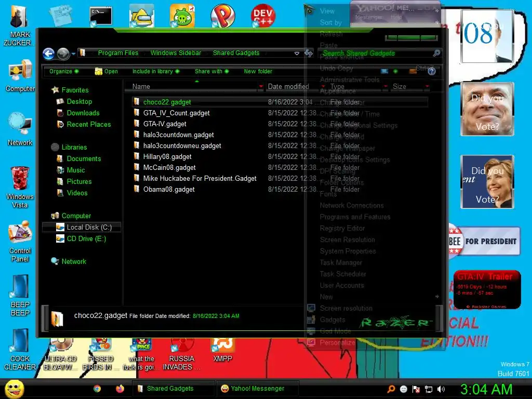Click the taskbar clock showing 3:04 AM

[486, 389]
